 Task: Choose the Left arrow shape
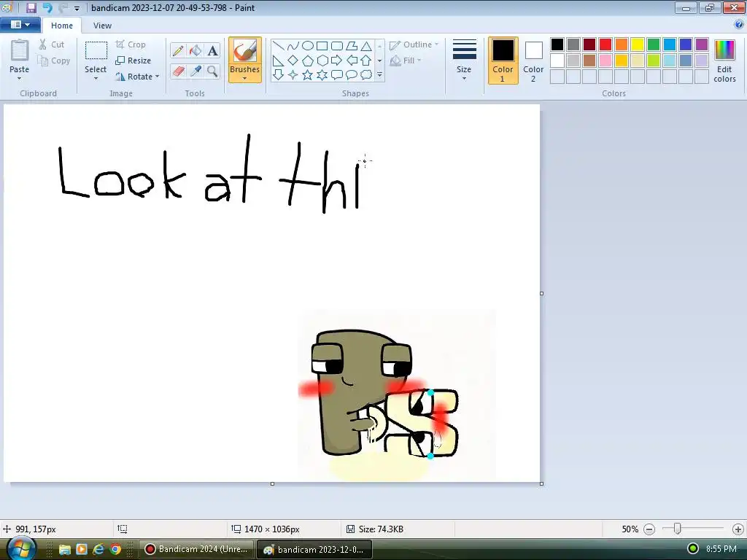(x=352, y=61)
